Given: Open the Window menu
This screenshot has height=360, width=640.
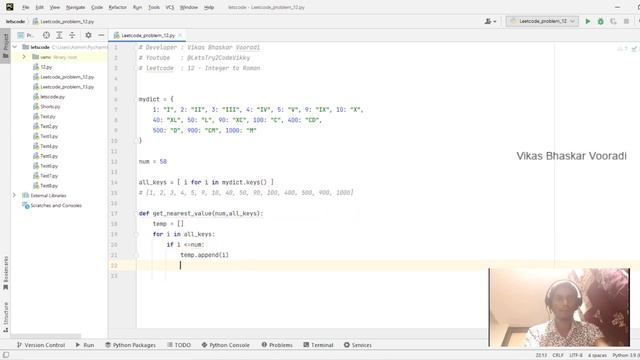Looking at the screenshot, I should point(189,7).
